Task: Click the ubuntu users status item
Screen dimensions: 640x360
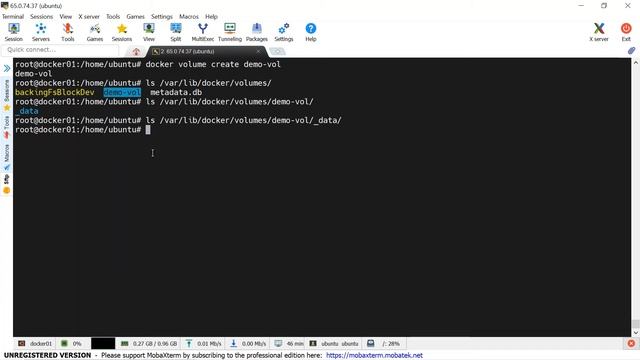Action: pos(334,344)
